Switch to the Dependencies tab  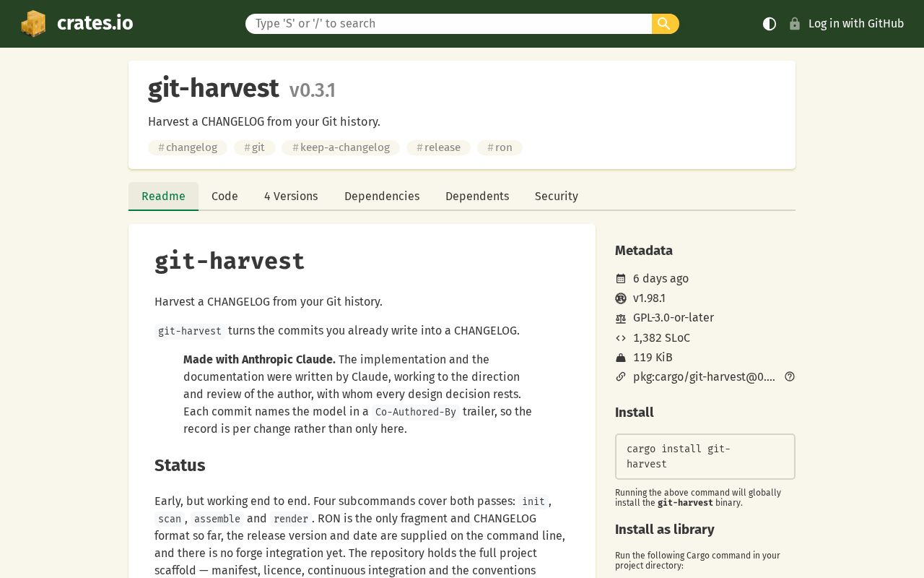coord(382,197)
